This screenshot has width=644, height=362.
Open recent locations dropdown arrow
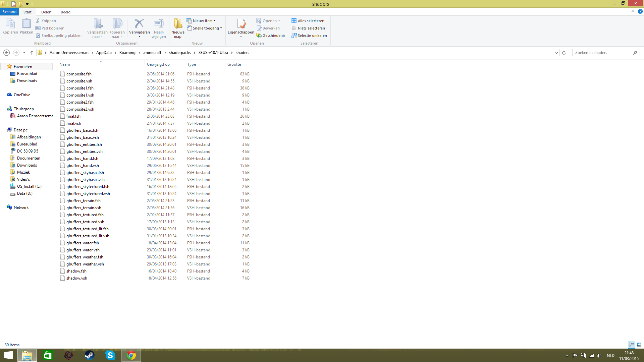point(24,53)
